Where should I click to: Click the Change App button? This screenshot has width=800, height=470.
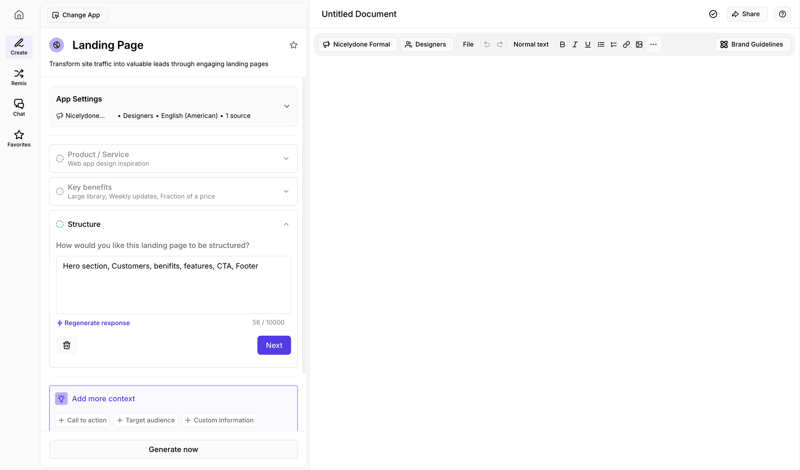tap(77, 15)
